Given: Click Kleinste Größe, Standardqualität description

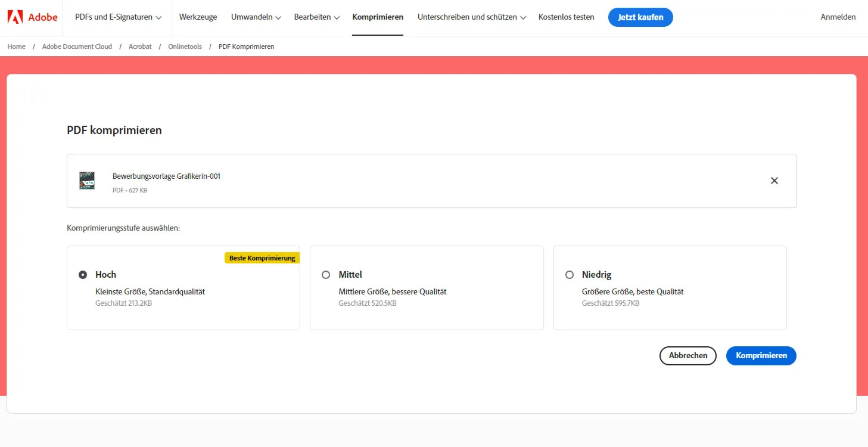Looking at the screenshot, I should (x=150, y=292).
